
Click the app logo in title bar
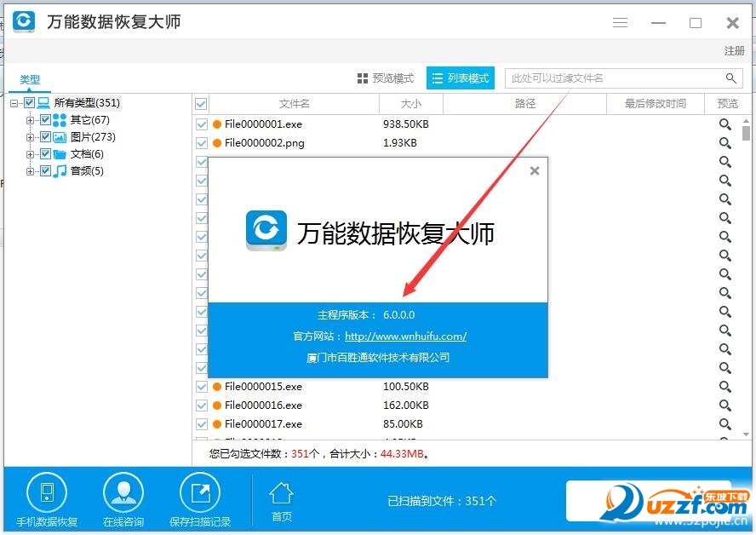24,21
